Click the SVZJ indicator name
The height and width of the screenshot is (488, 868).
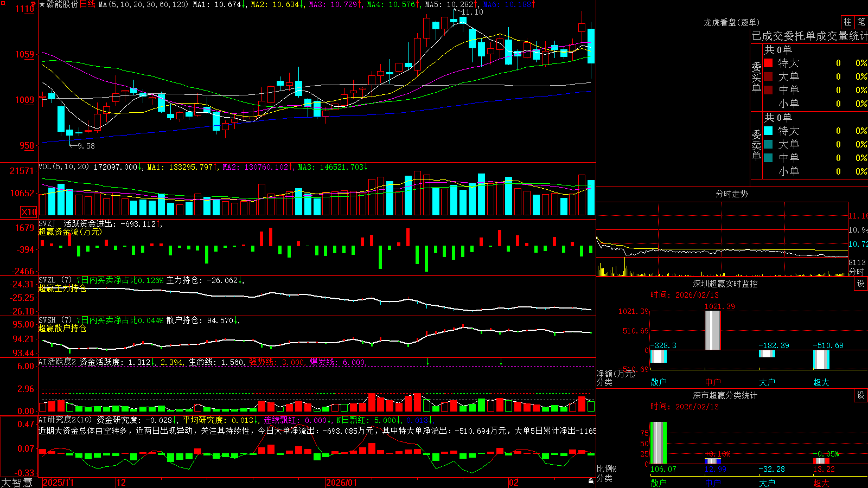coord(47,223)
